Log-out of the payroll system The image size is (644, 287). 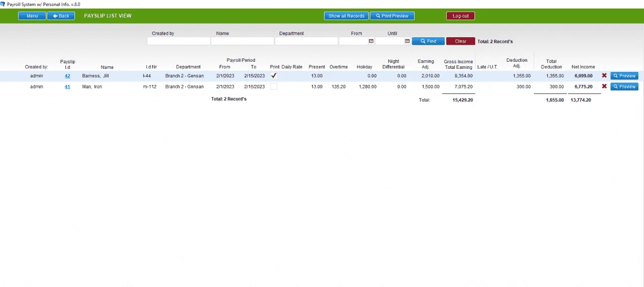click(460, 16)
